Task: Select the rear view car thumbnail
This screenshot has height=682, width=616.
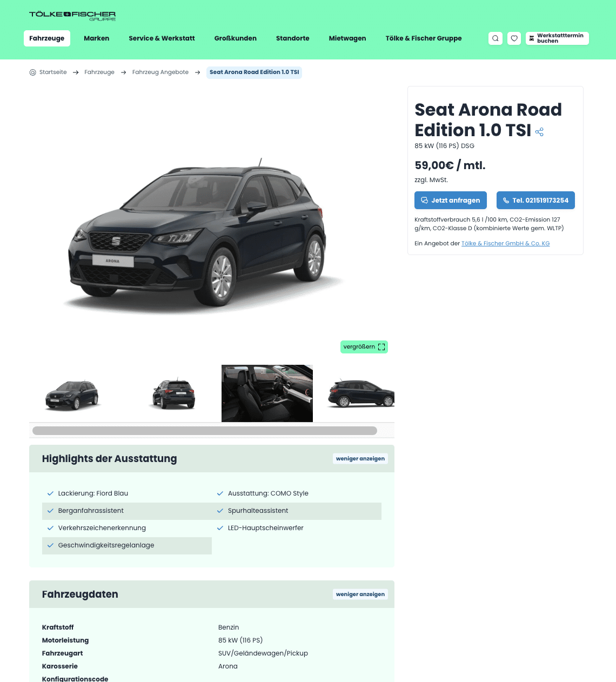Action: click(x=174, y=393)
